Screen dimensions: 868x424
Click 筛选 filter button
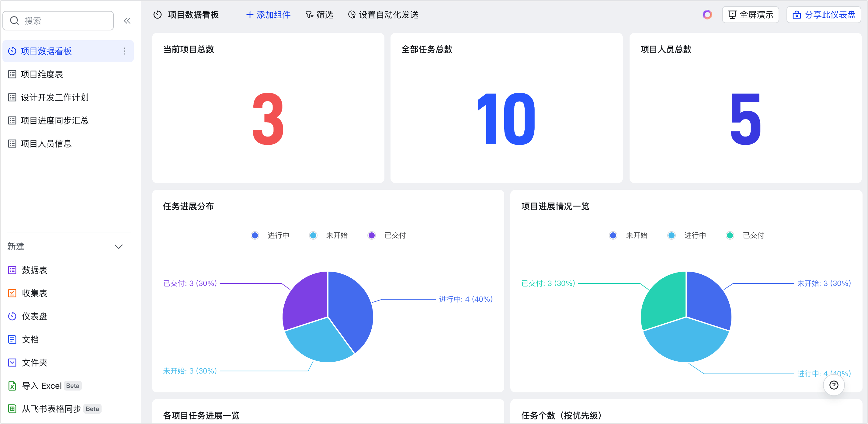[x=319, y=15]
